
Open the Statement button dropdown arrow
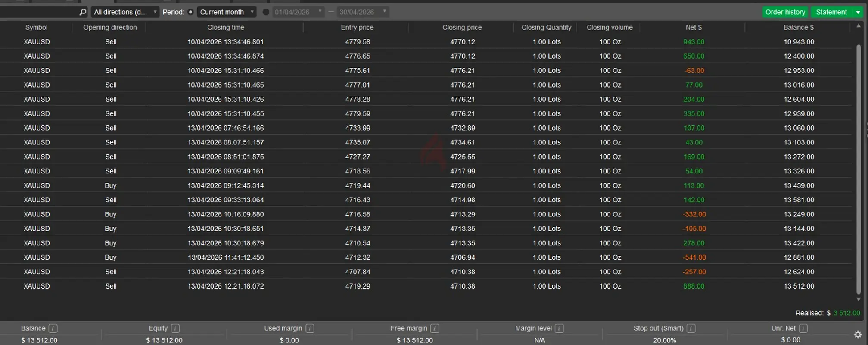pos(858,12)
